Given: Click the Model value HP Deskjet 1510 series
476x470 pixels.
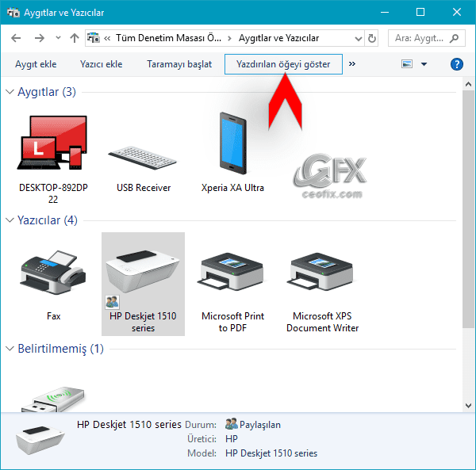Looking at the screenshot, I should (271, 453).
